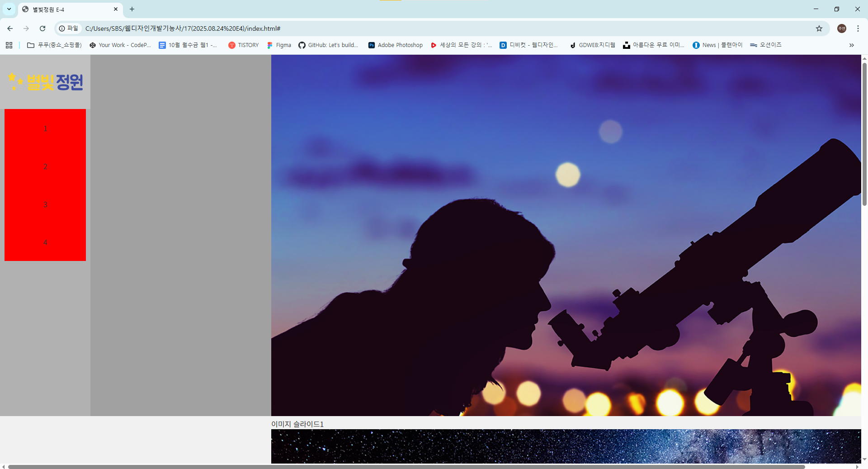868x469 pixels.
Task: Open a new tab with plus button
Action: pos(132,9)
